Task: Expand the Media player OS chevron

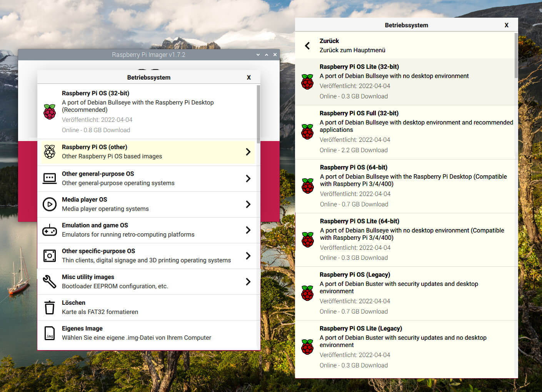Action: [248, 204]
